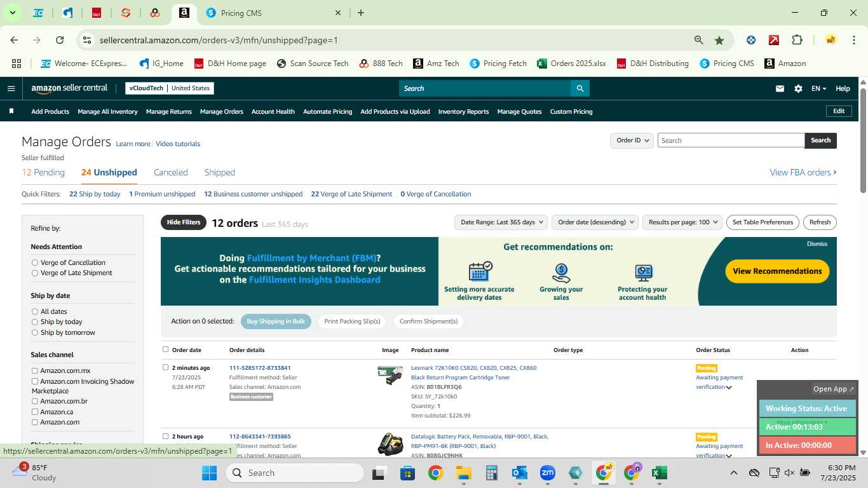The image size is (868, 488).
Task: Check order 111-5285172-8733841 checkbox
Action: tap(166, 367)
